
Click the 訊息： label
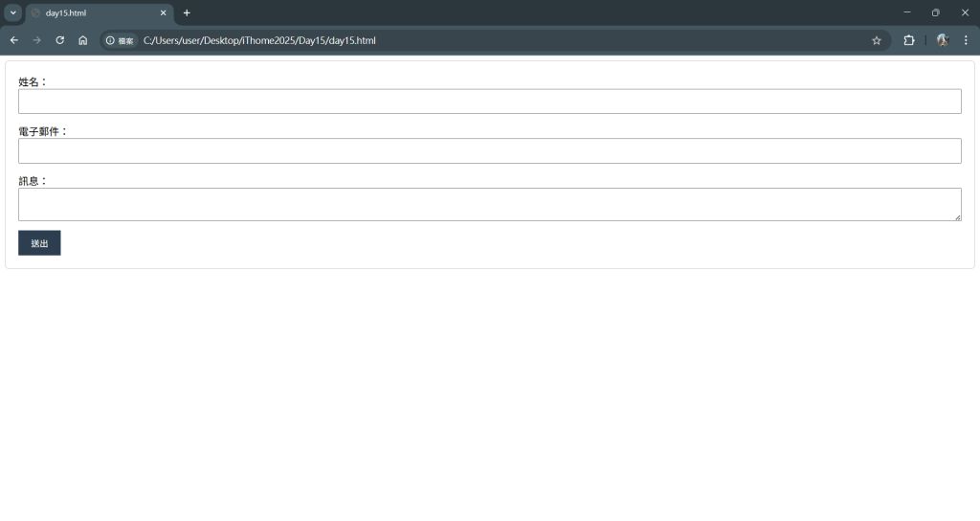33,181
